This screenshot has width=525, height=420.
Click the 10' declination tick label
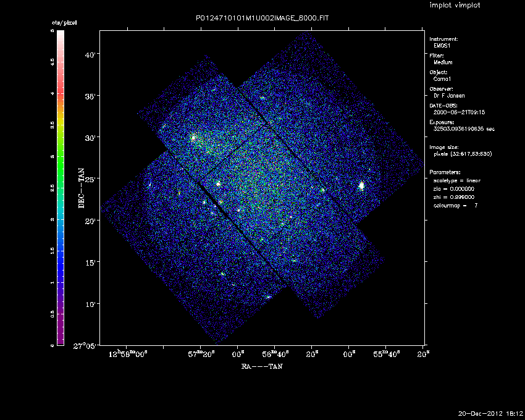point(90,304)
